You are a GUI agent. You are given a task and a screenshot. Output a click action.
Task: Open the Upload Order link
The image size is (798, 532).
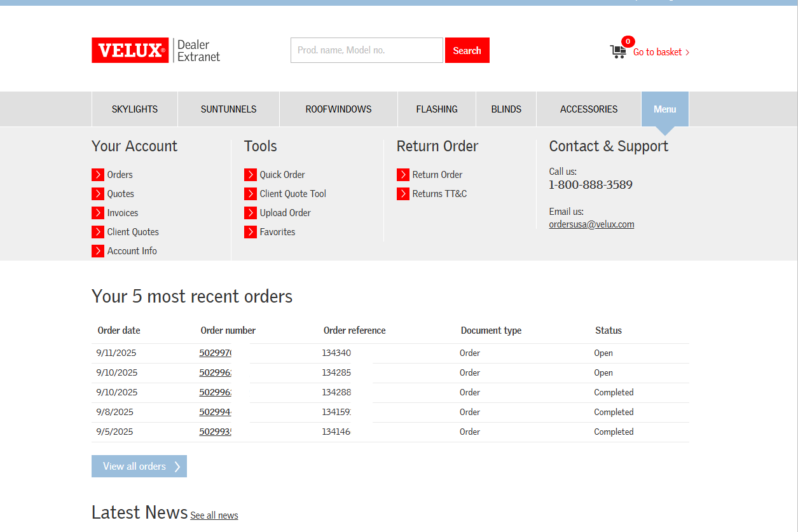[285, 213]
